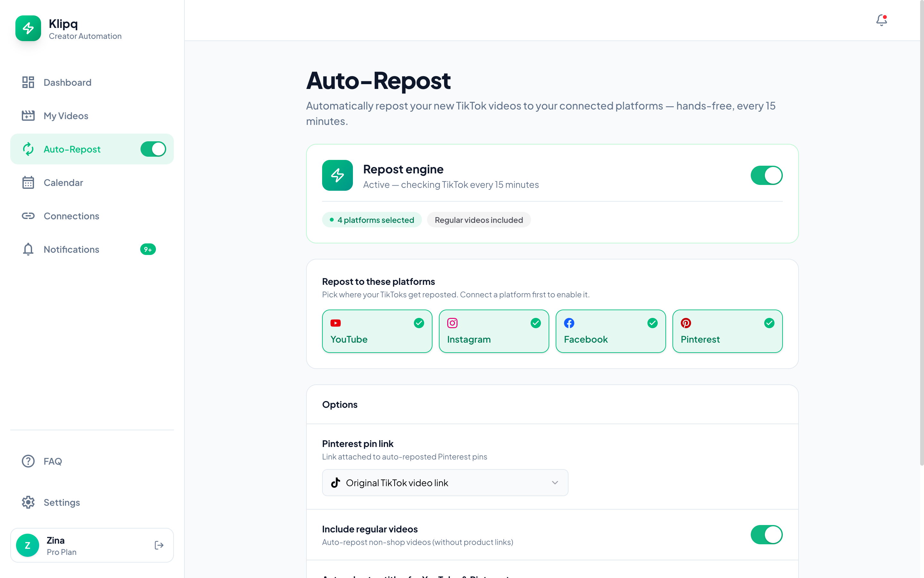Image resolution: width=924 pixels, height=578 pixels.
Task: Click the Settings gear icon
Action: point(28,502)
